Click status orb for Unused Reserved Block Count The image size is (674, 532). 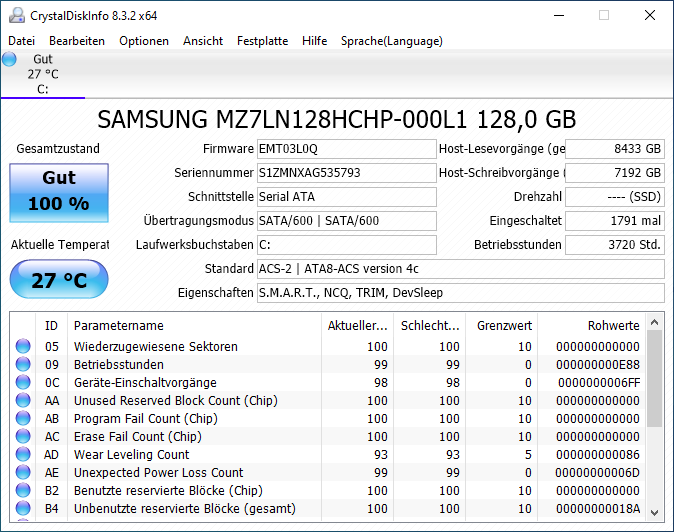(23, 400)
